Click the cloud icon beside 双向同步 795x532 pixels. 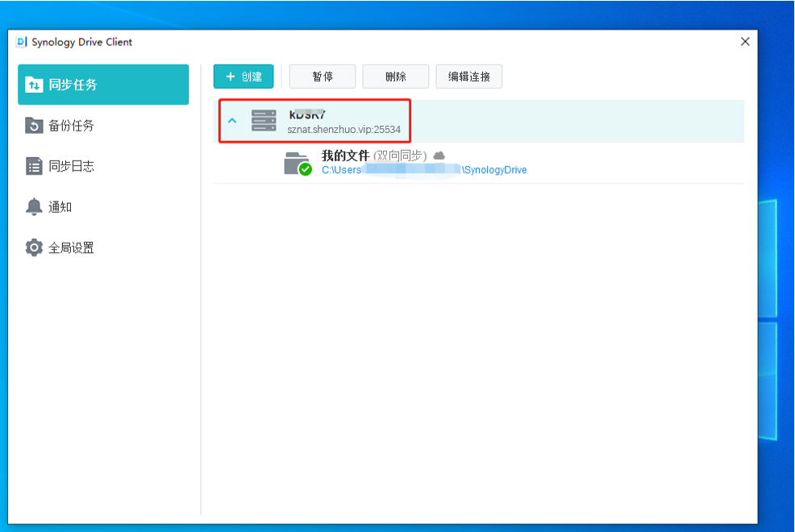439,155
